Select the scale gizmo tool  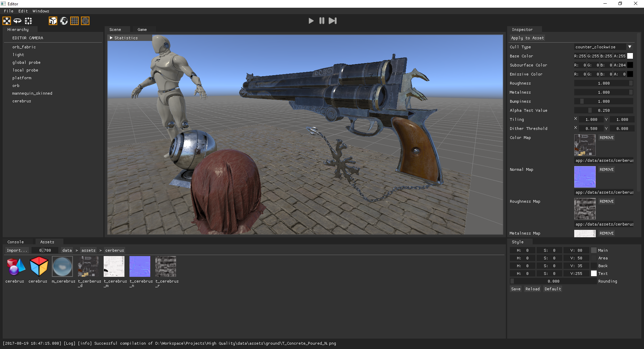(29, 21)
